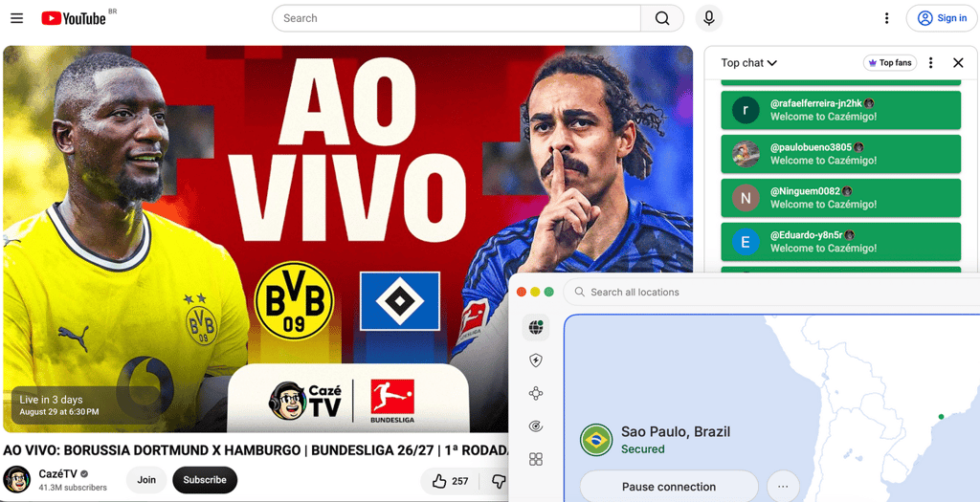Open YouTube settings three-dot menu in header
This screenshot has width=980, height=502.
coord(886,18)
